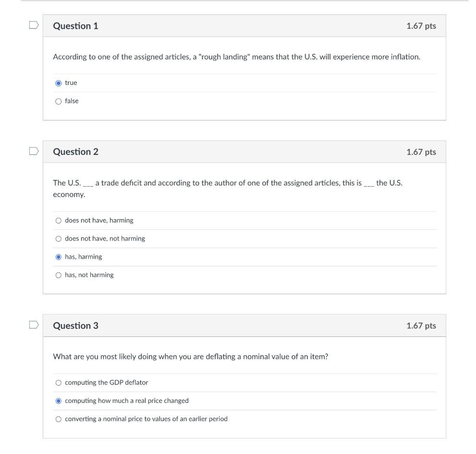Click the deflating nominal value question text

pyautogui.click(x=190, y=357)
